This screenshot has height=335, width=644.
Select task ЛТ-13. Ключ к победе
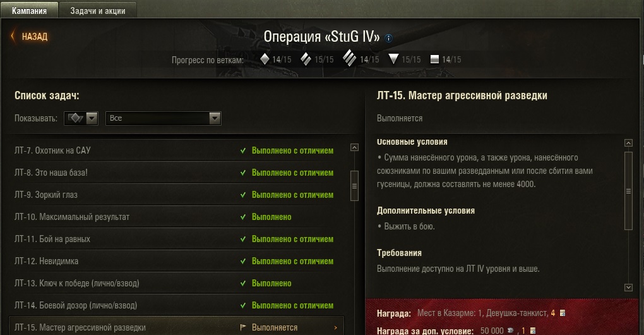pos(176,283)
